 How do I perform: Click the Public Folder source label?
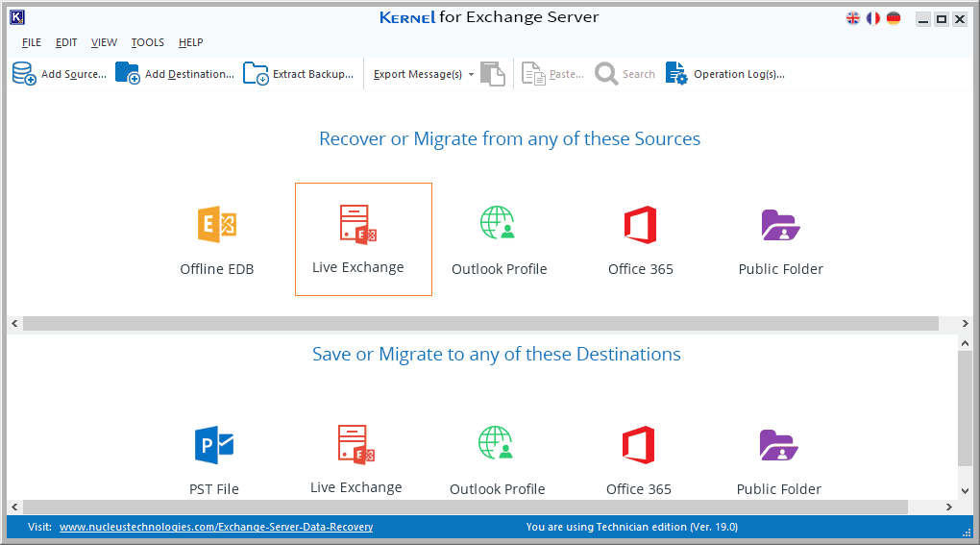pyautogui.click(x=780, y=269)
